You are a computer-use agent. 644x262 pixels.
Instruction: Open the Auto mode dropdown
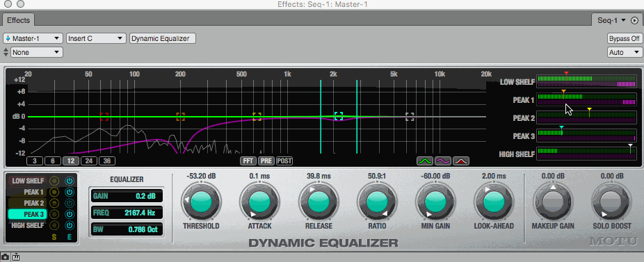(625, 52)
